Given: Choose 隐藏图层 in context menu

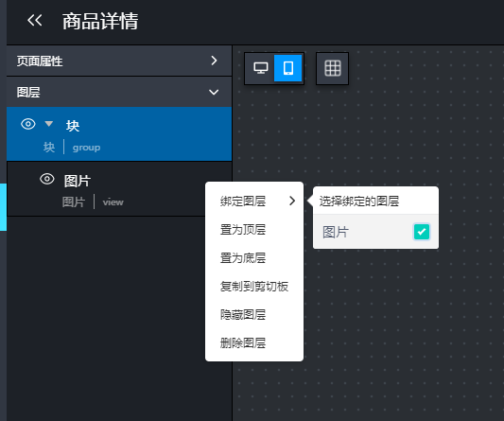Looking at the screenshot, I should 254,314.
